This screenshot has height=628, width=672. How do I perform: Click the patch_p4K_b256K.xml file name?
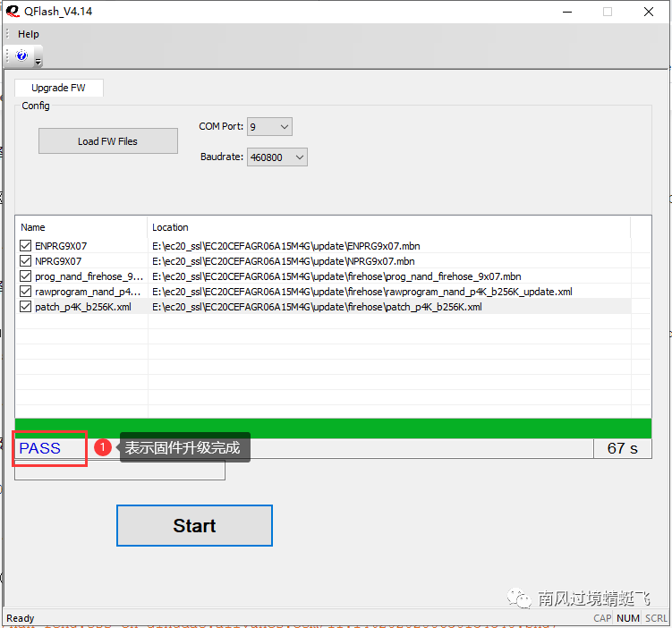coord(83,307)
